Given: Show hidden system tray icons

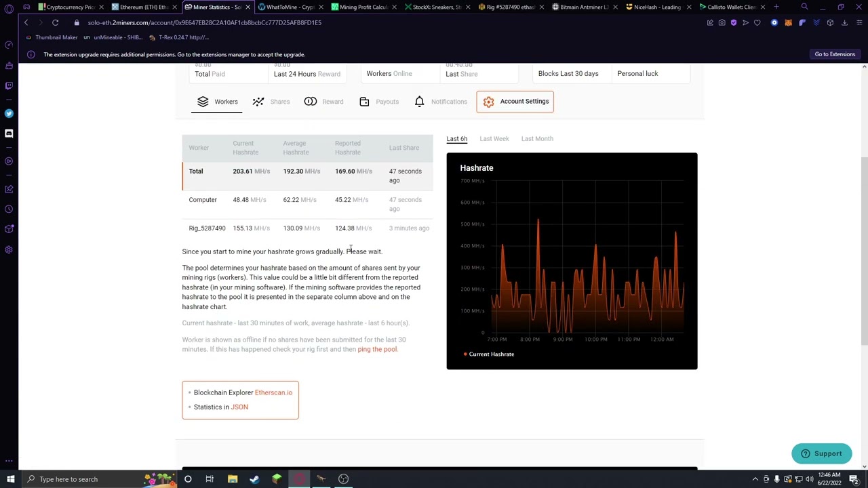Looking at the screenshot, I should pos(755,479).
